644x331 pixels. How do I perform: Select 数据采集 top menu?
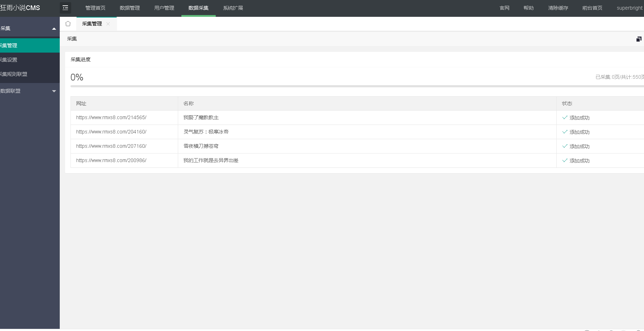click(x=198, y=8)
